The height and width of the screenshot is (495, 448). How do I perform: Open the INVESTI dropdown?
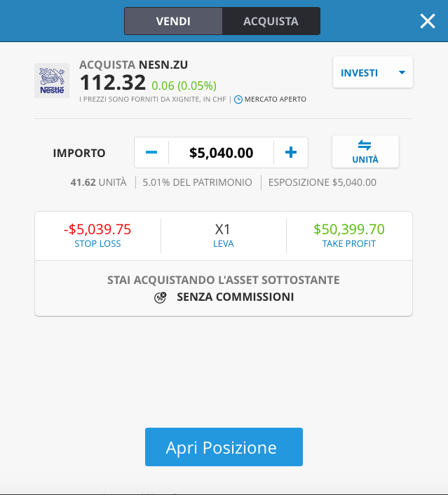coord(373,72)
